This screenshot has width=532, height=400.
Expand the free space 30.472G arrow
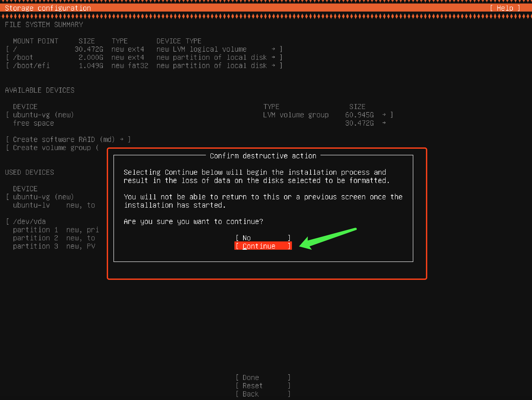(384, 123)
